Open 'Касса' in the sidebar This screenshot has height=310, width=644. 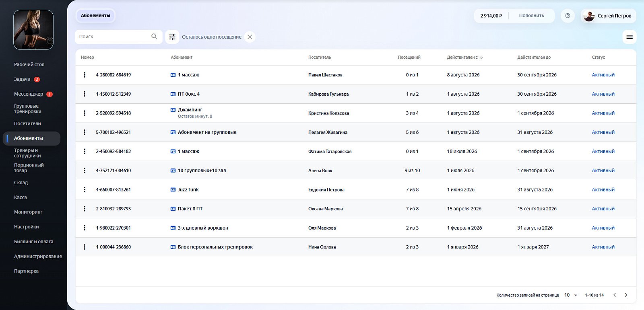point(21,197)
